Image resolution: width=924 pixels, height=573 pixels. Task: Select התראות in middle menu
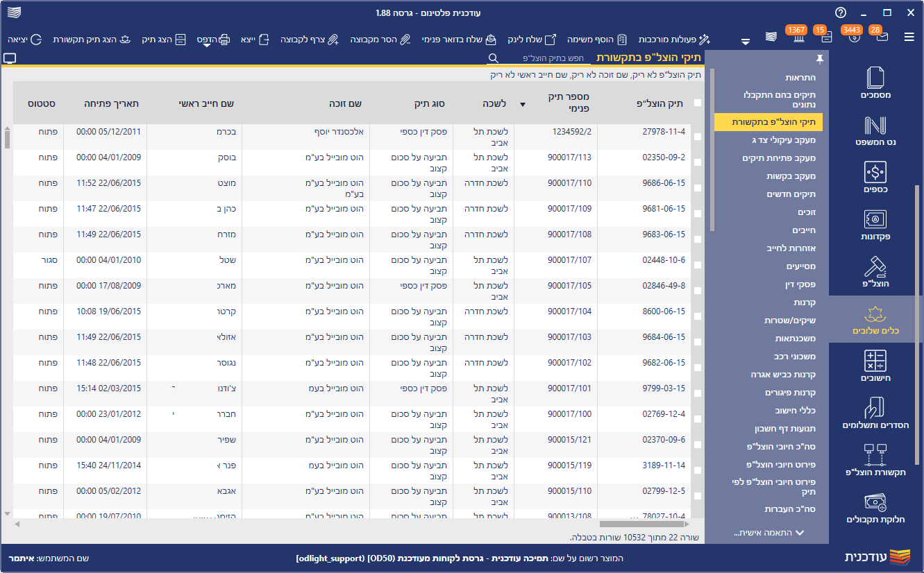(x=801, y=78)
